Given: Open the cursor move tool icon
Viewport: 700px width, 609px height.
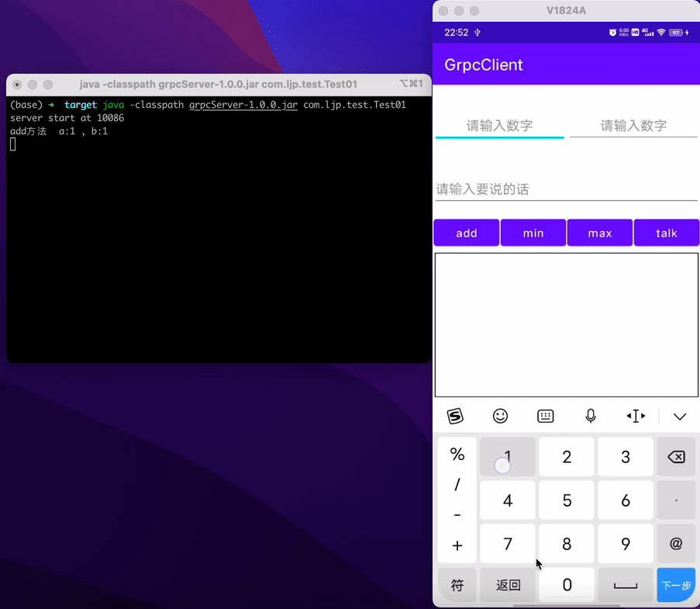Looking at the screenshot, I should pyautogui.click(x=636, y=416).
